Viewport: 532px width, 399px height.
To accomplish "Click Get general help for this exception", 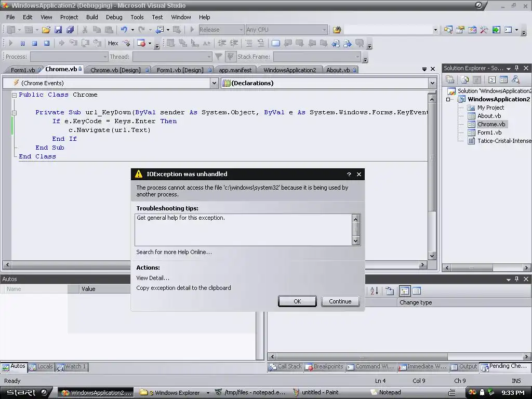I will tap(181, 218).
